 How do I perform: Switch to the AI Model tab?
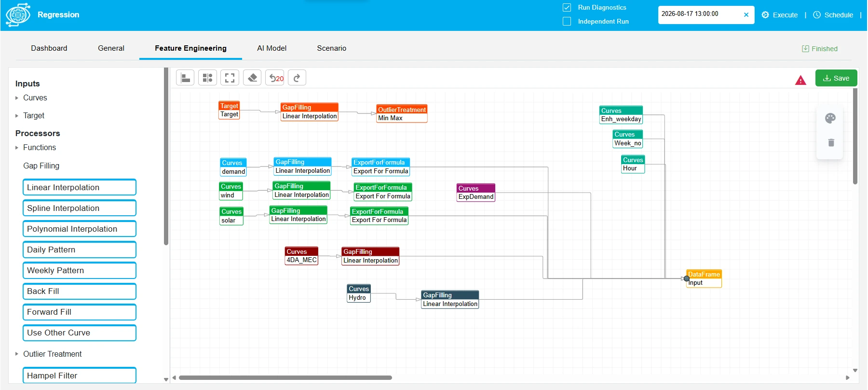pyautogui.click(x=271, y=48)
